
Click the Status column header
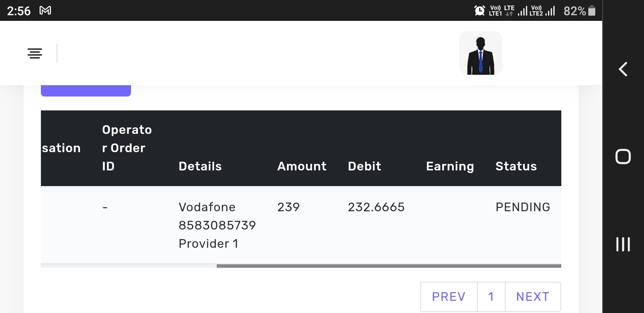click(516, 166)
